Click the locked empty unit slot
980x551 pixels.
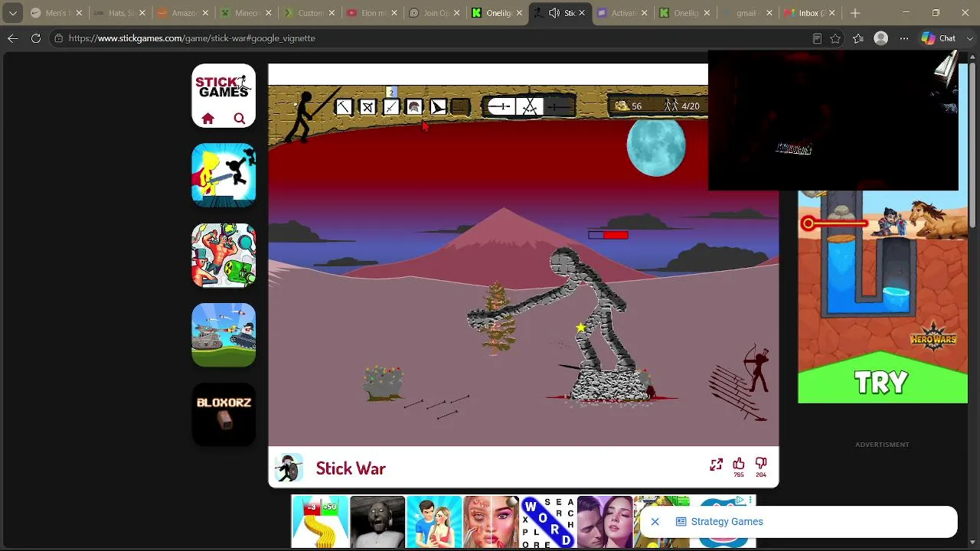tap(460, 107)
